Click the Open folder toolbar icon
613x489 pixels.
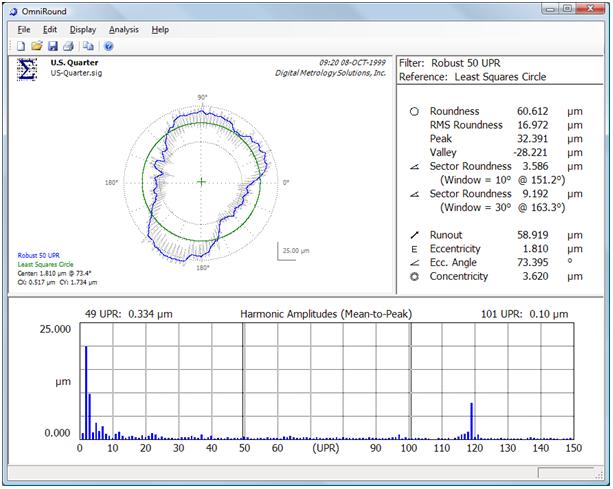pyautogui.click(x=38, y=46)
